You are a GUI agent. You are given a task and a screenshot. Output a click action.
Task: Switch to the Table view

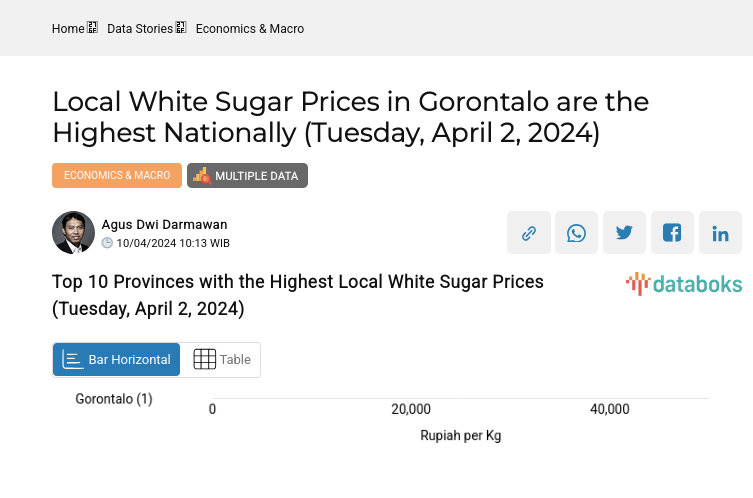pos(221,360)
